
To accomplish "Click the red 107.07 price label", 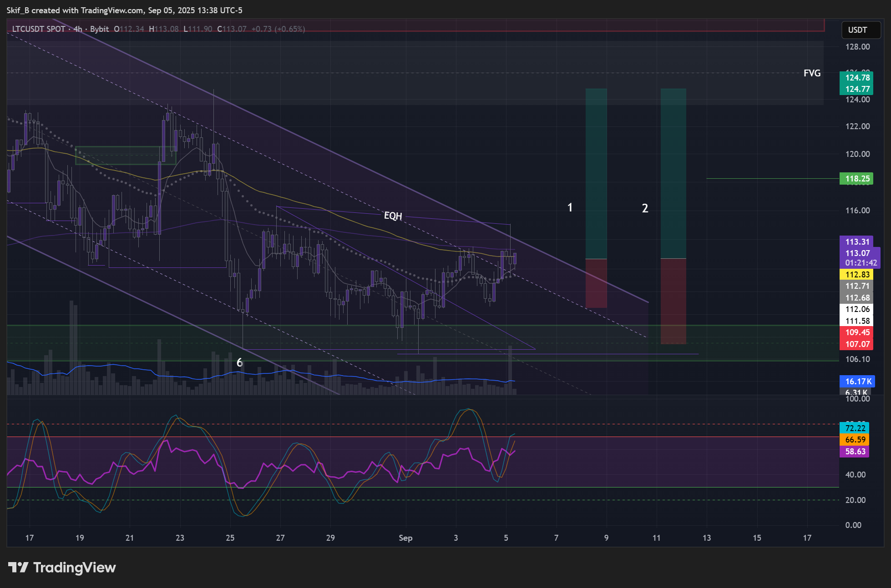I will (x=856, y=344).
